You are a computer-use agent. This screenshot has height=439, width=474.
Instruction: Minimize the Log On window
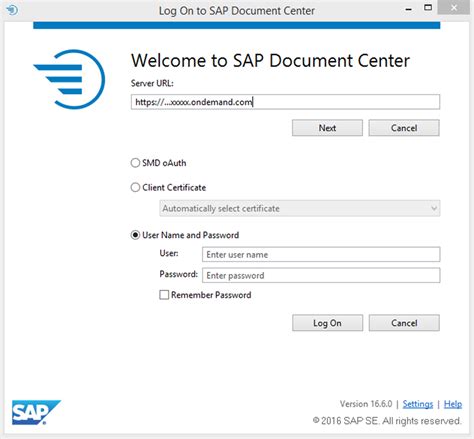(408, 9)
